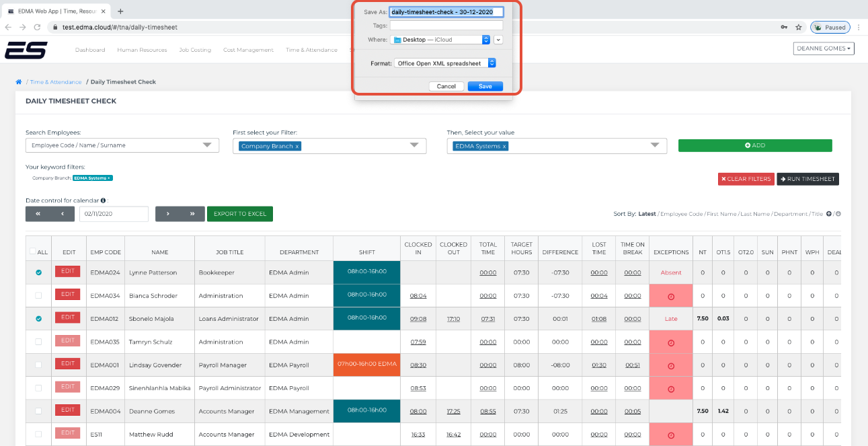Check the Deanne Gomes row checkbox

pyautogui.click(x=38, y=411)
